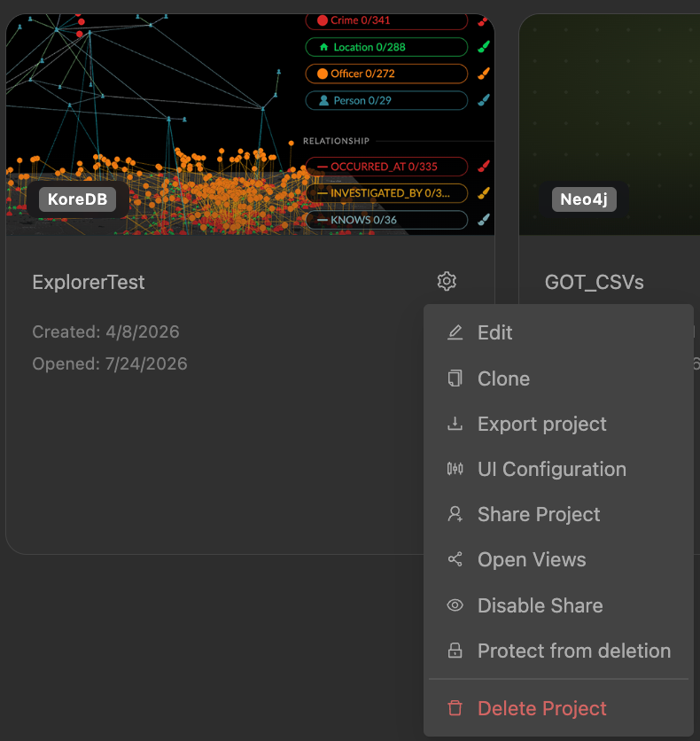Click the KoreDB badge on thumbnail

[x=77, y=199]
